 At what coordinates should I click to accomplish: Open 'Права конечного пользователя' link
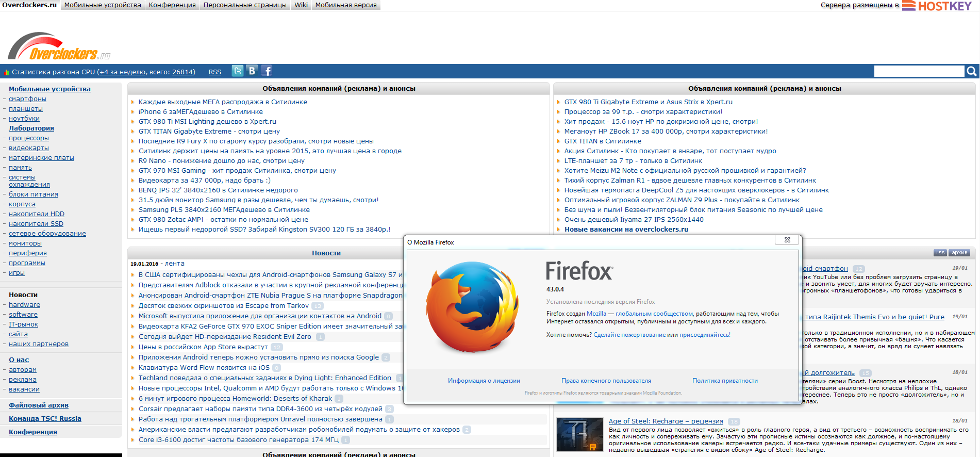(x=606, y=381)
